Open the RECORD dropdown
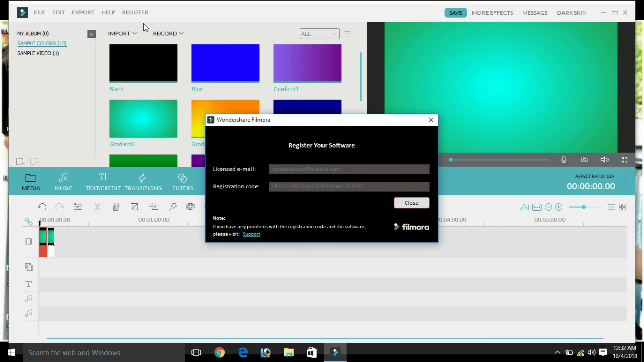 tap(169, 33)
